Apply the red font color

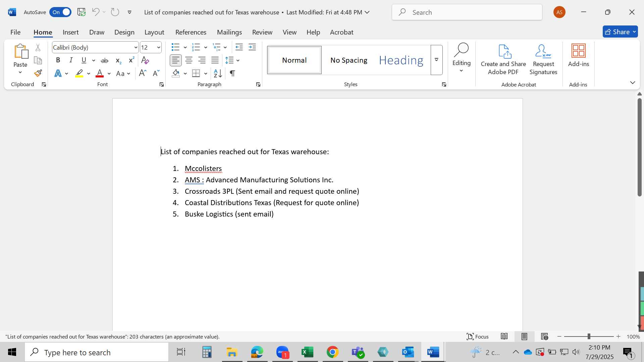pyautogui.click(x=100, y=73)
